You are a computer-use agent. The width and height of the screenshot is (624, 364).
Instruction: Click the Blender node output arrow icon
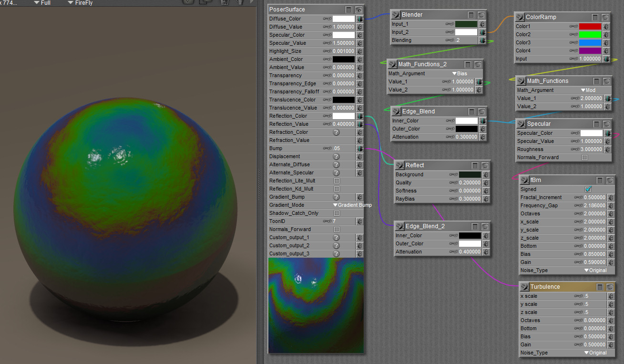pos(396,15)
